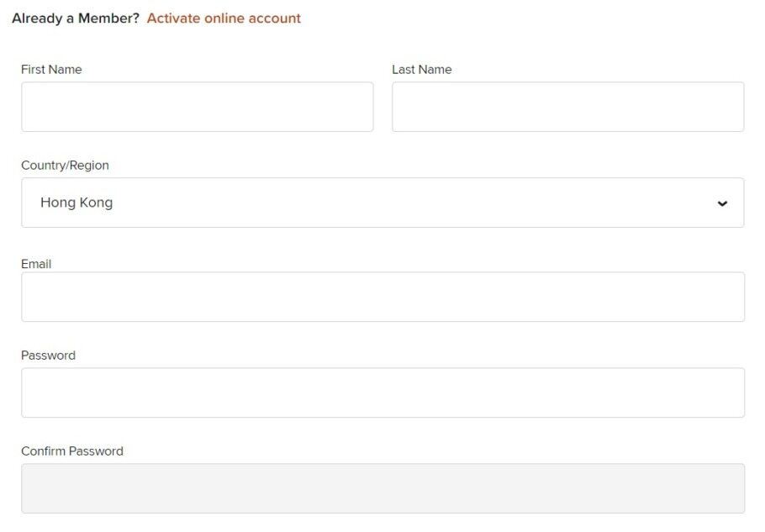The image size is (765, 532).
Task: Click the Already a Member? text
Action: pyautogui.click(x=76, y=18)
